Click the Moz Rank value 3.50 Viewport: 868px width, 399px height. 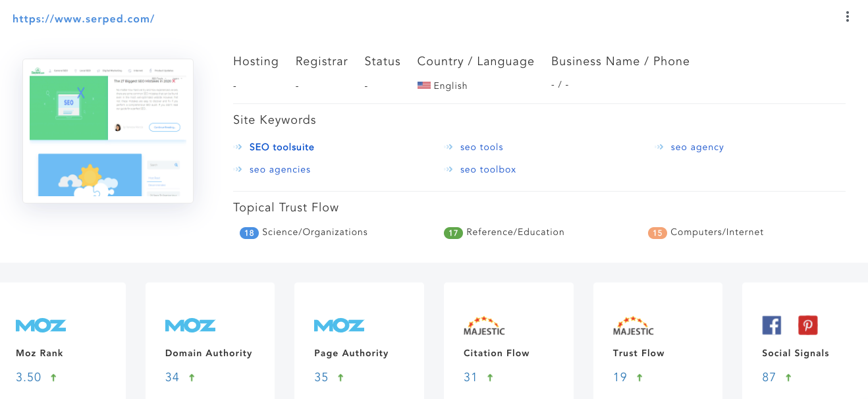click(x=28, y=377)
